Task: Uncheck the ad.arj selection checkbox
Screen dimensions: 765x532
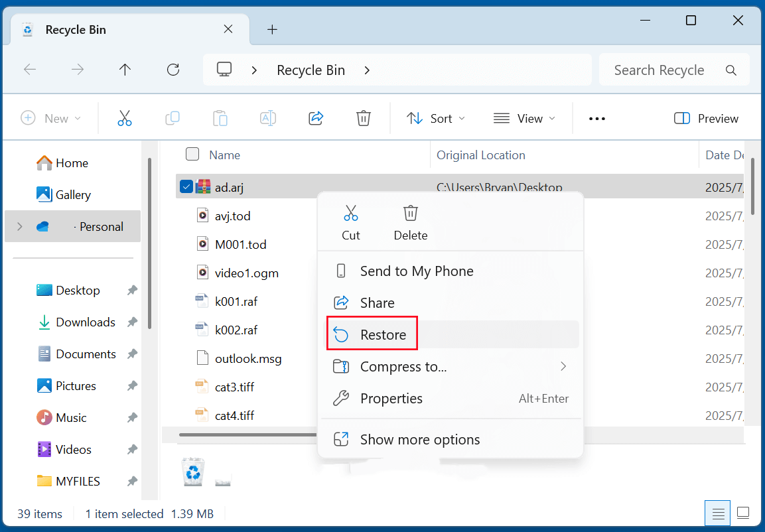Action: click(x=186, y=186)
